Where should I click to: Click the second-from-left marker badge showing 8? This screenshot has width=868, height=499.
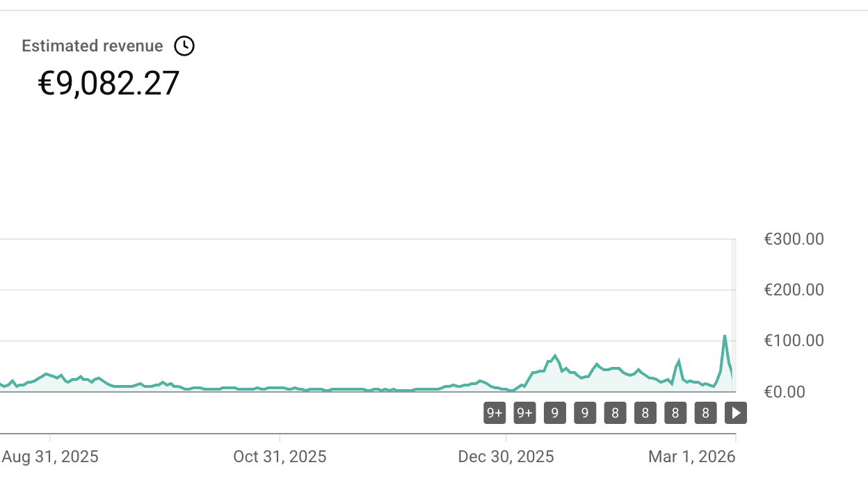pos(645,414)
